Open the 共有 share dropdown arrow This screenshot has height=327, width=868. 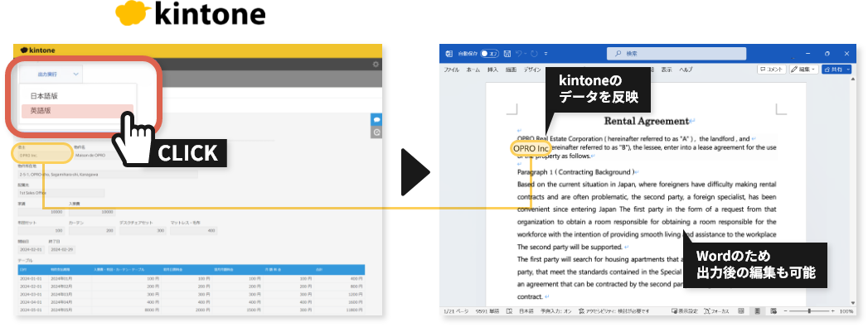[x=849, y=70]
